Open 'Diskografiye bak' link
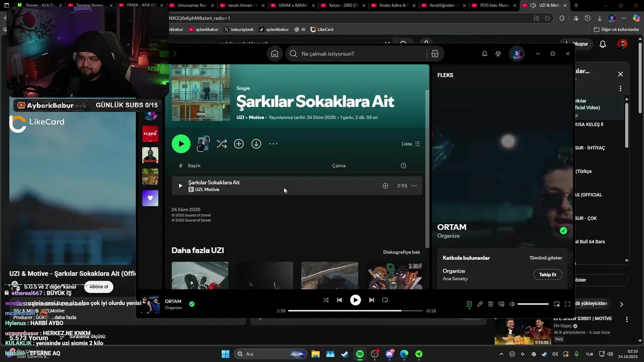 [401, 252]
